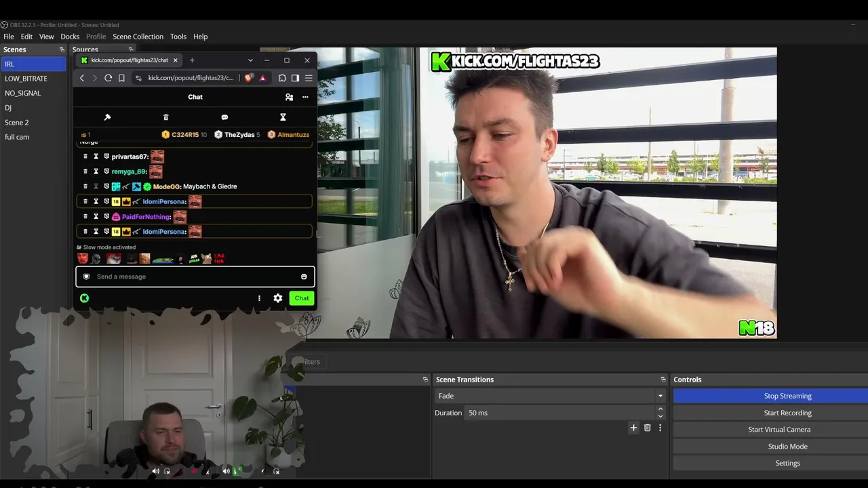Toggle the browser sidebar panel icon
868x488 pixels.
295,78
